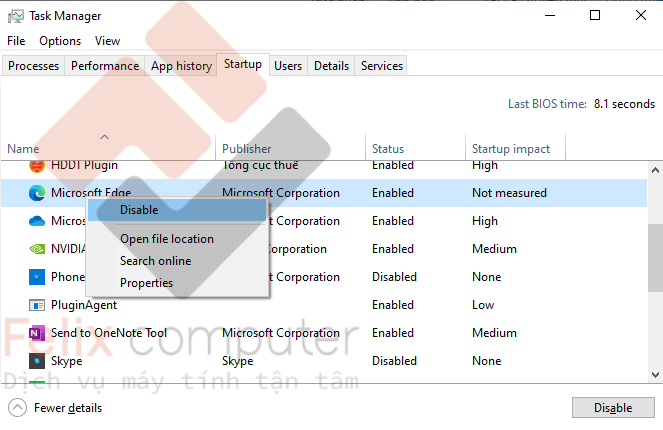Viewport: 663px width, 430px height.
Task: Click the Phone app icon
Action: tap(37, 277)
